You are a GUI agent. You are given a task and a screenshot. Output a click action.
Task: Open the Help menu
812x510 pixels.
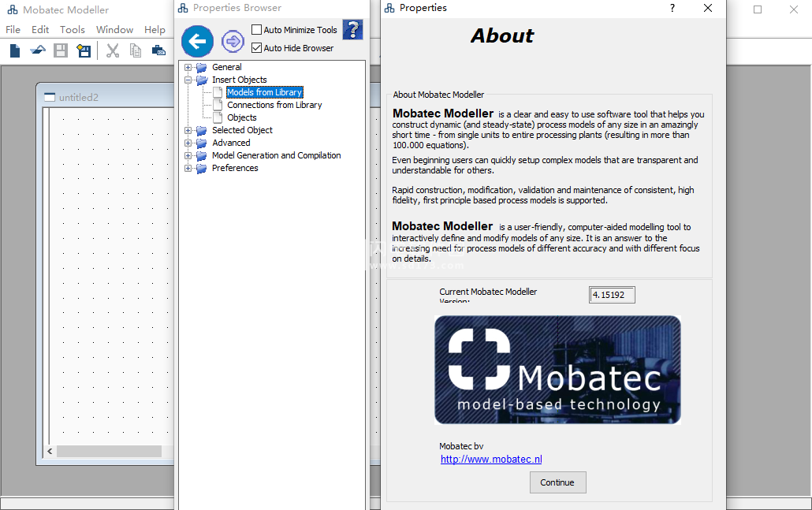tap(155, 29)
